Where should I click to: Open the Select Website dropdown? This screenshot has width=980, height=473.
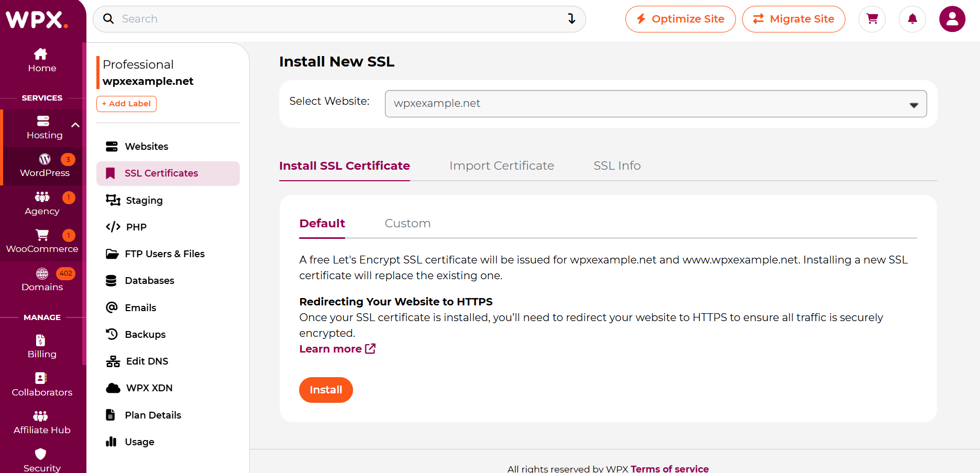[656, 104]
